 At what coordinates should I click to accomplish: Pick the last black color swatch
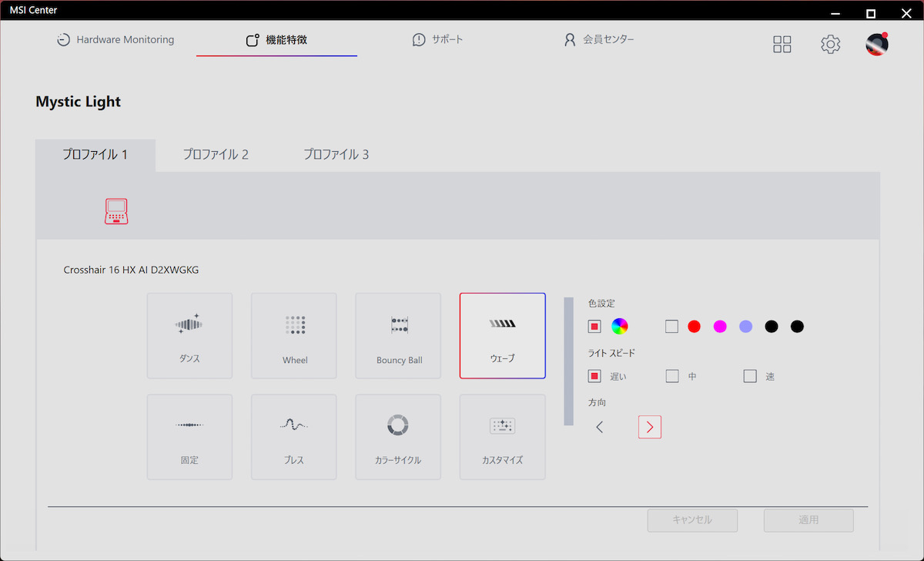pyautogui.click(x=797, y=326)
